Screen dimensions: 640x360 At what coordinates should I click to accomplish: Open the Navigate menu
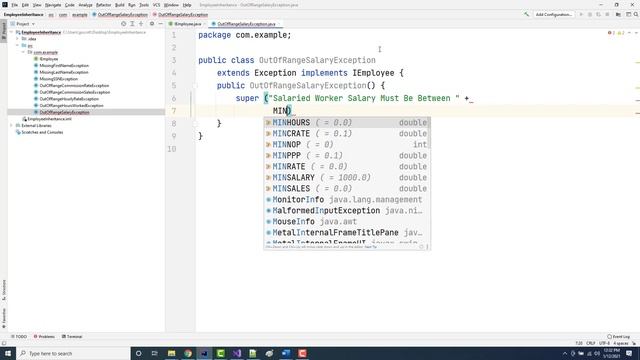(53, 5)
